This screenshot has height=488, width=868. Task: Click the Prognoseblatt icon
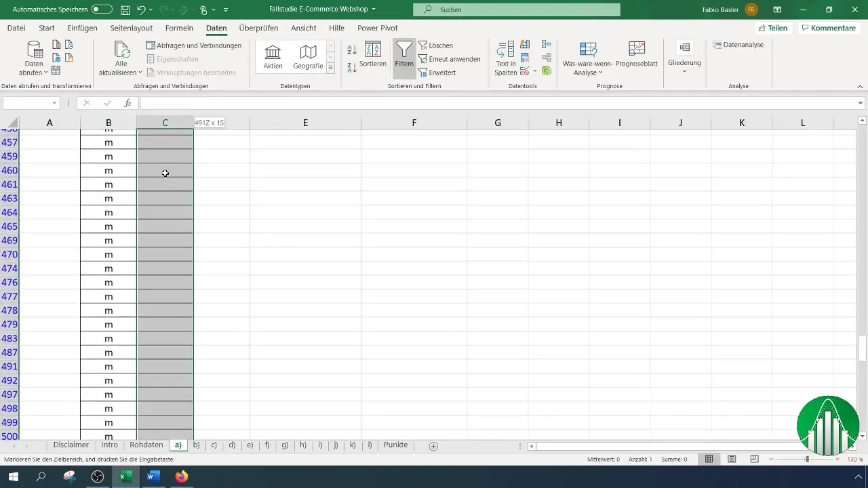tap(637, 49)
